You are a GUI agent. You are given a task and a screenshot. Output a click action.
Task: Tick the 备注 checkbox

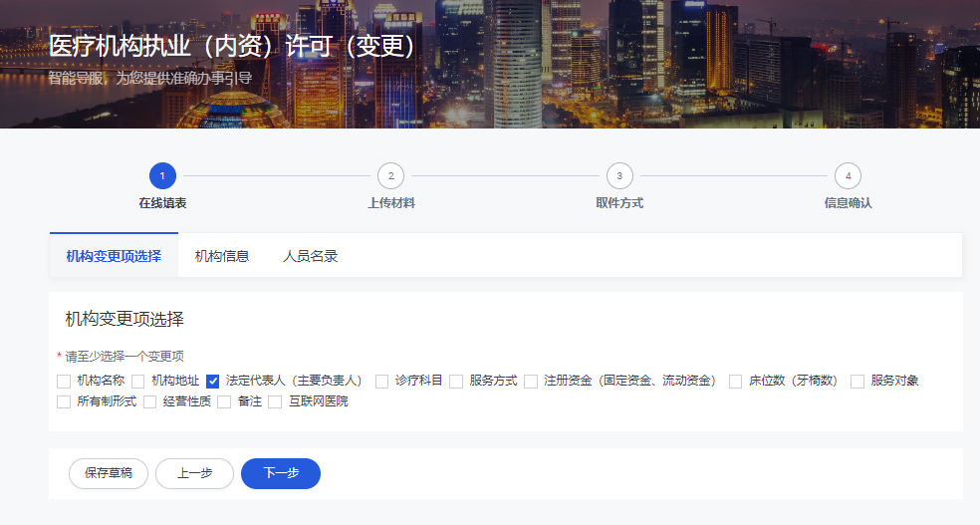pos(224,401)
